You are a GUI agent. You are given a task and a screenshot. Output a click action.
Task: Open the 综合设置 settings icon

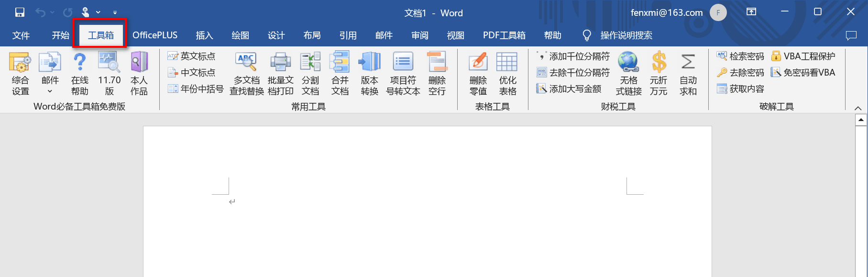point(20,73)
